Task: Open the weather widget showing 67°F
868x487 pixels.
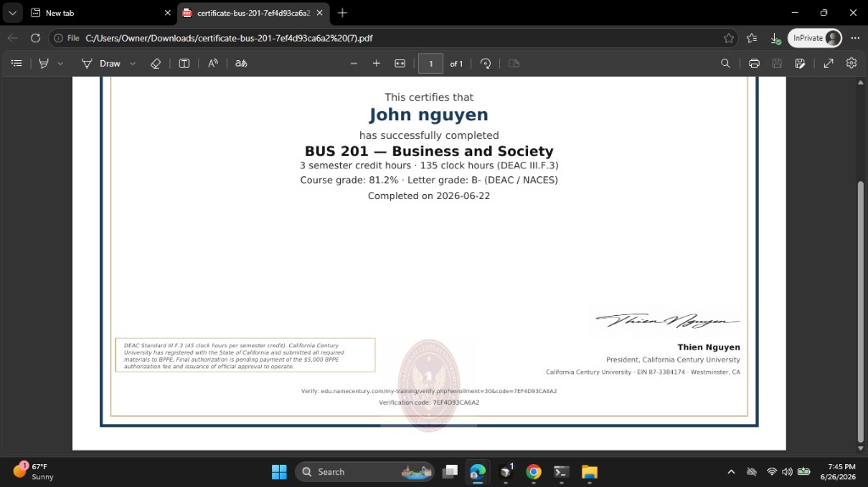Action: (x=34, y=472)
